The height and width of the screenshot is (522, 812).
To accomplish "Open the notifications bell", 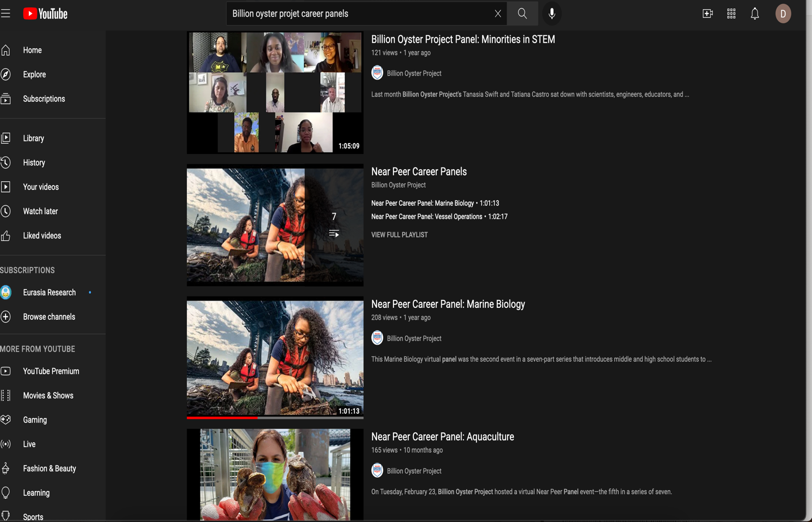I will 755,14.
